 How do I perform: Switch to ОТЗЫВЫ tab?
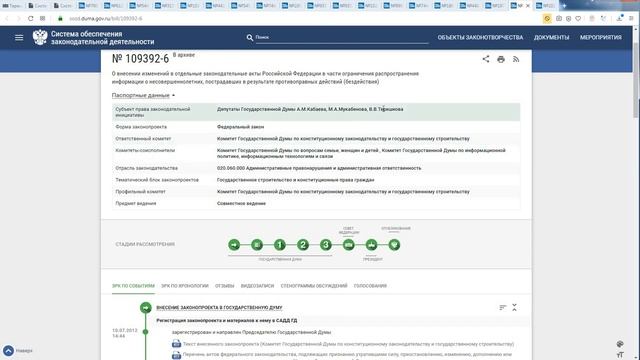coord(224,286)
